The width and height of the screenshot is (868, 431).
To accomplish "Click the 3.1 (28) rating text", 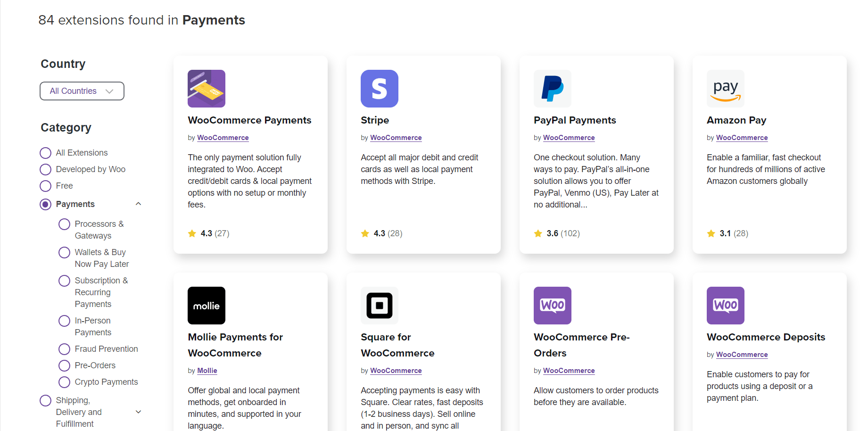I will click(x=734, y=233).
